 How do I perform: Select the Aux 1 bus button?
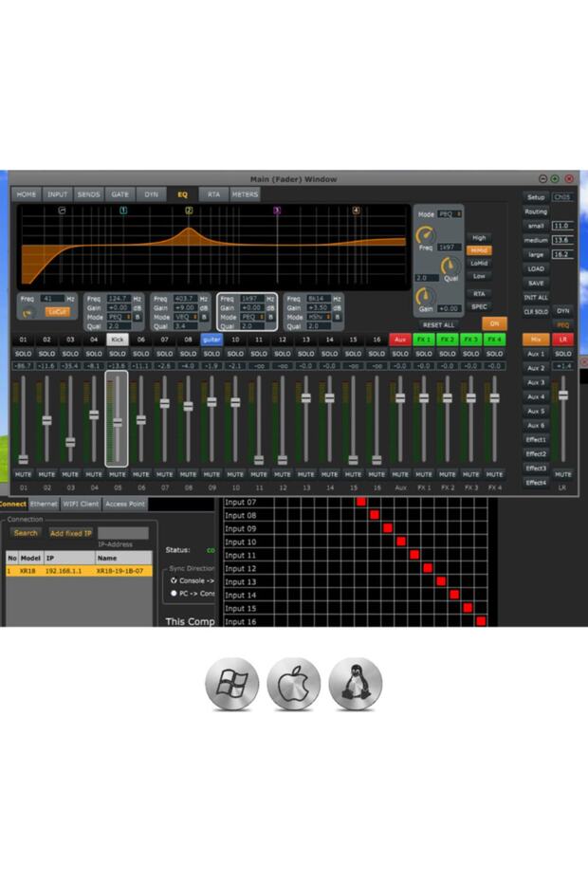tap(536, 354)
